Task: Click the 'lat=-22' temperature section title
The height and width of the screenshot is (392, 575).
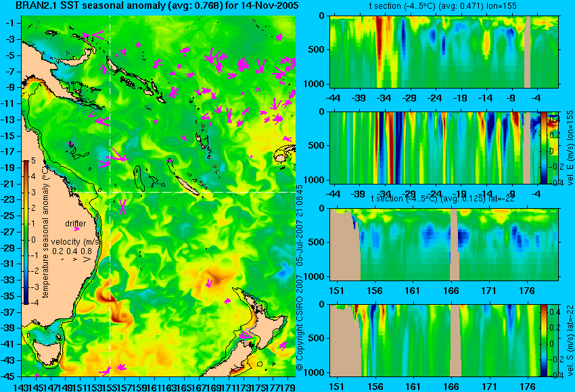Action: click(442, 199)
